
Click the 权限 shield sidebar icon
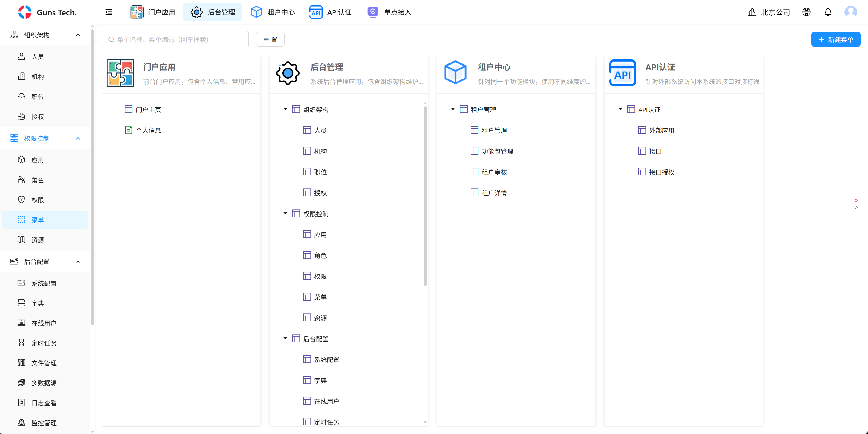coord(21,200)
